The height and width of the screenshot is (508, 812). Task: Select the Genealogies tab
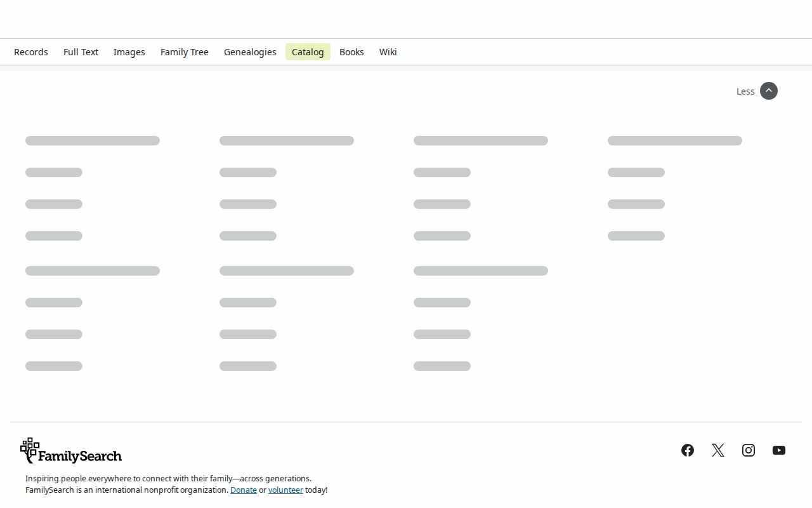[250, 52]
